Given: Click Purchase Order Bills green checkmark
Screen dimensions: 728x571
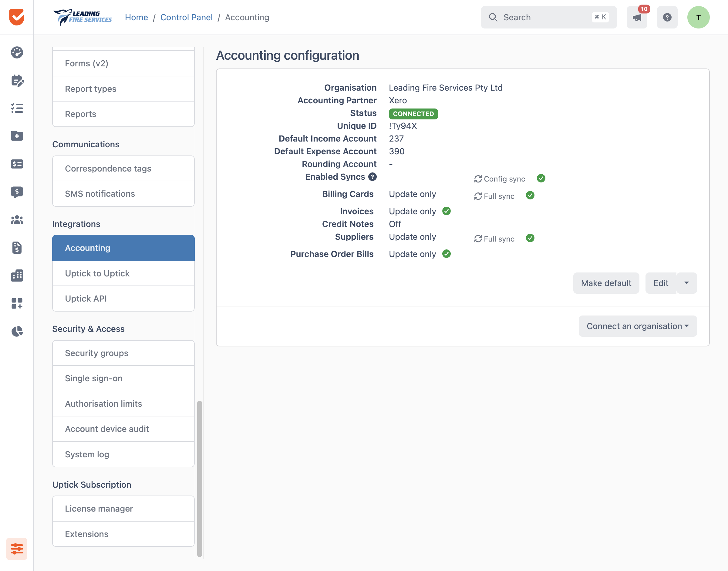Looking at the screenshot, I should coord(446,254).
